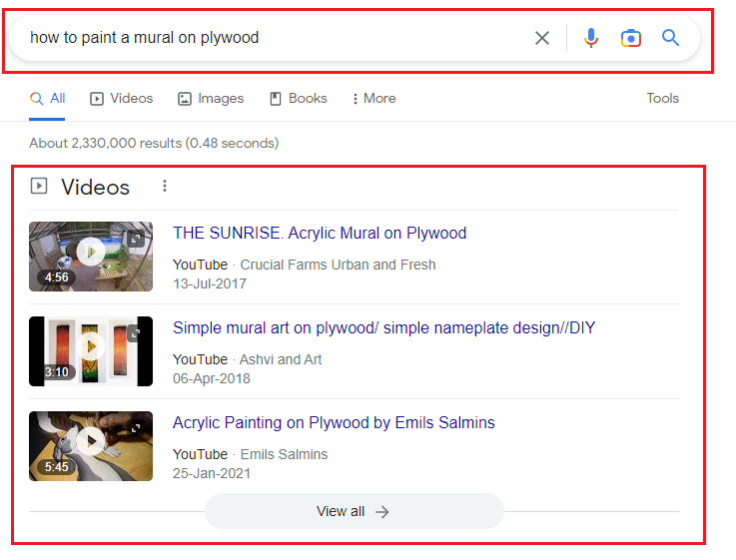The image size is (736, 560).
Task: Open THE SUNRISE Acrylic Mural on Plywood link
Action: click(x=320, y=234)
